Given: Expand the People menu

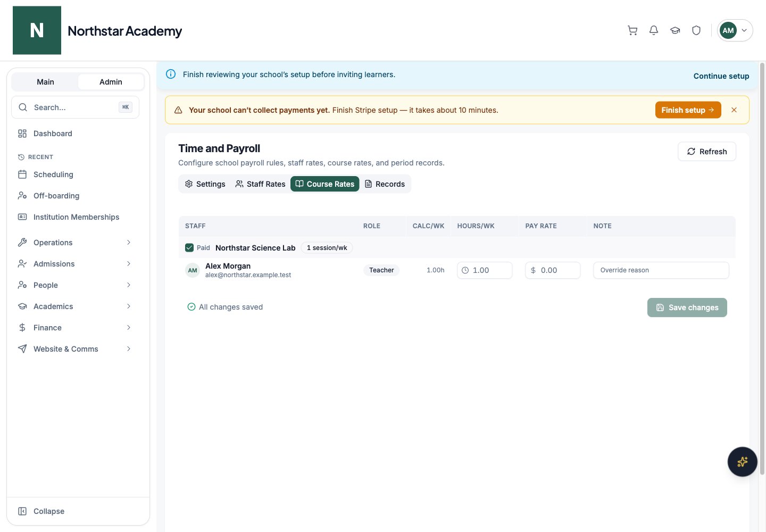Looking at the screenshot, I should point(75,285).
